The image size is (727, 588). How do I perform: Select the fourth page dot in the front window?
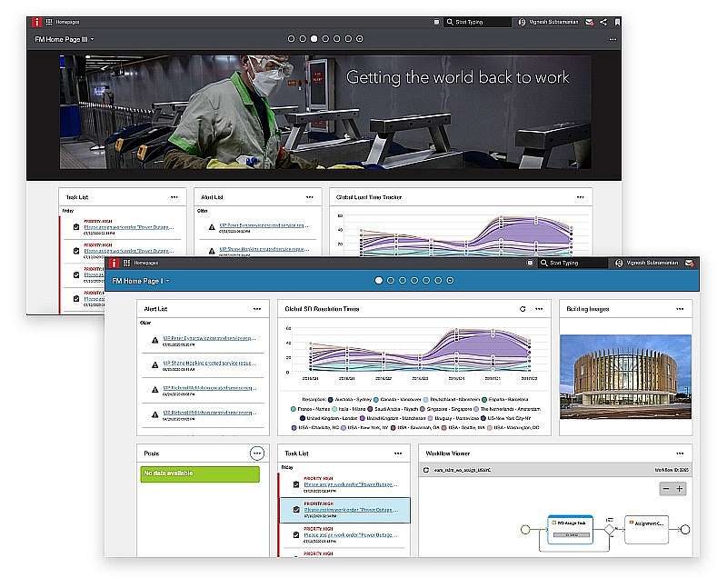pos(414,281)
